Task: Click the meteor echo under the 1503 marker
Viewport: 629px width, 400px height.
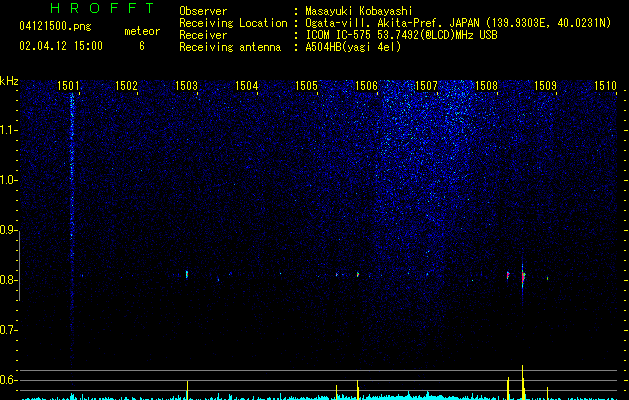Action: 187,274
